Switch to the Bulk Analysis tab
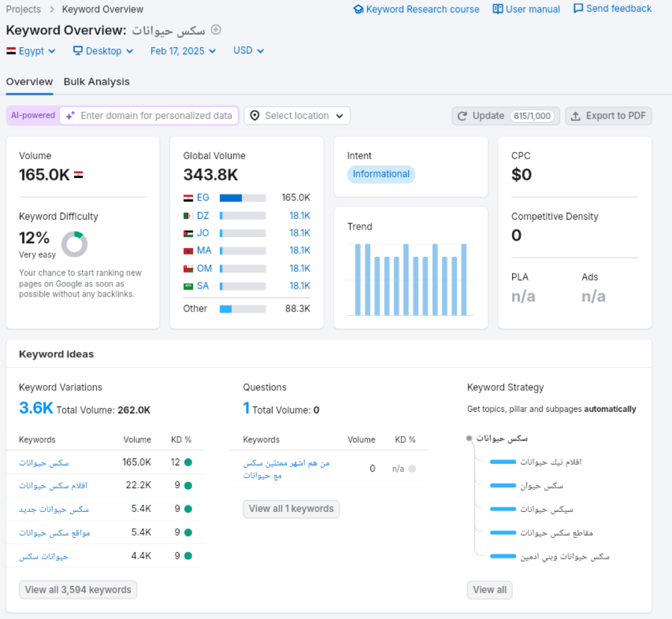Image resolution: width=672 pixels, height=619 pixels. point(96,82)
